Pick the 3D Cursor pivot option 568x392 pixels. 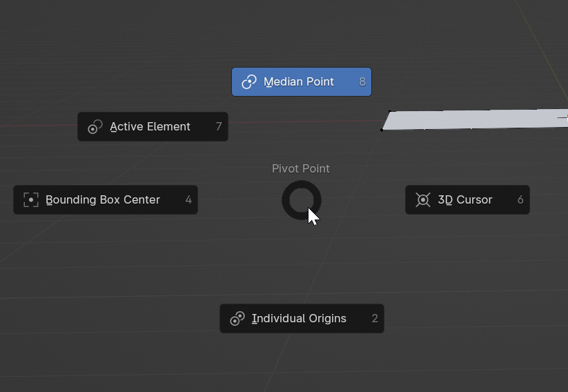coord(465,200)
